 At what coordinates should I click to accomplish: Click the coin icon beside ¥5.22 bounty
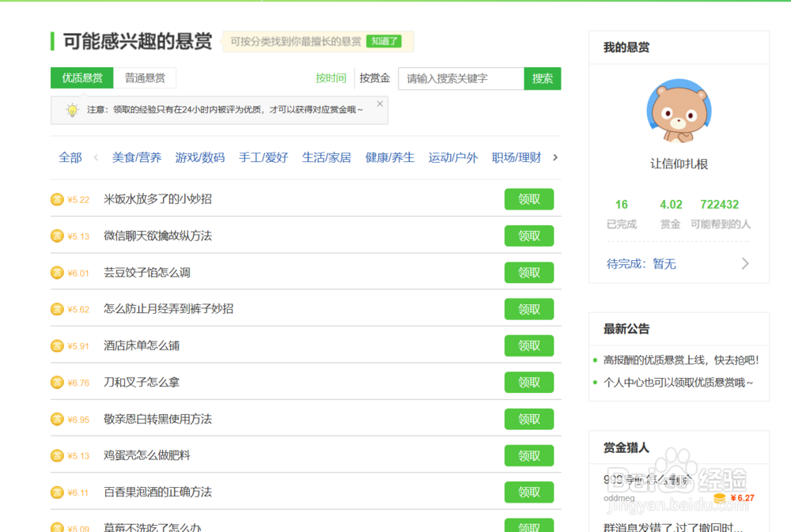click(x=56, y=199)
